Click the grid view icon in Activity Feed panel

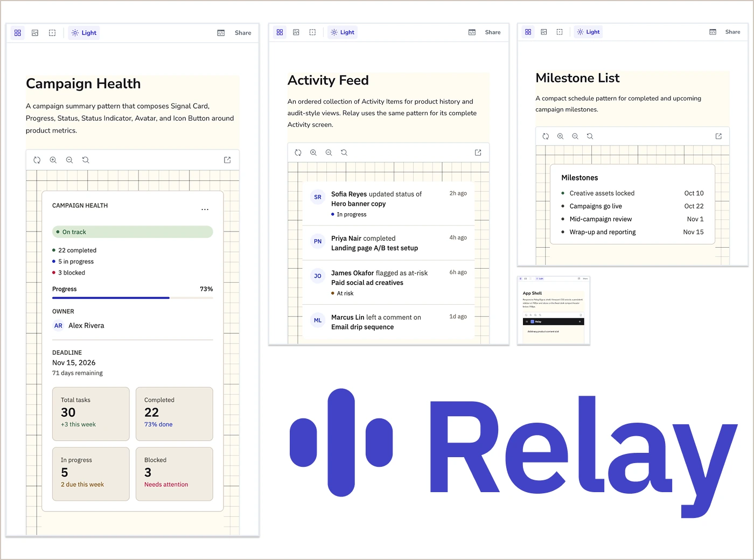coord(280,32)
